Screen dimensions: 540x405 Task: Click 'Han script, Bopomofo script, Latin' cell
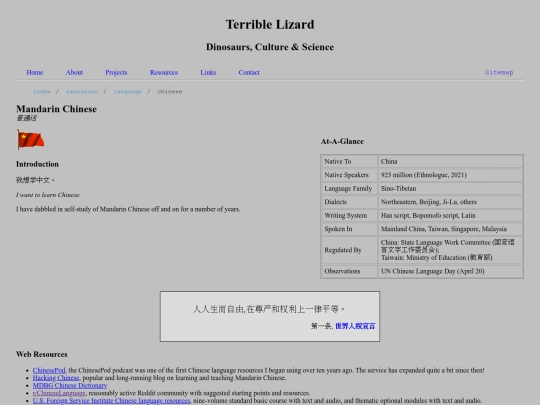[450, 215]
